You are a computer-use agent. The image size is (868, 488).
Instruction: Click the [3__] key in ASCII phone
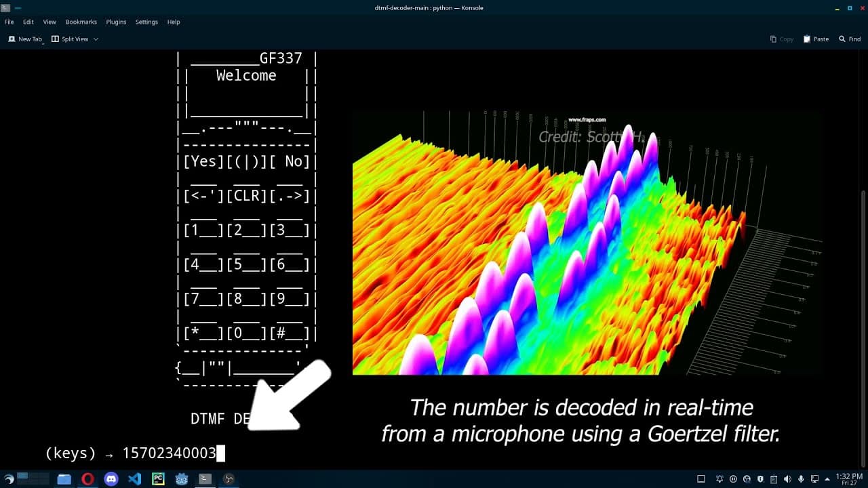289,230
